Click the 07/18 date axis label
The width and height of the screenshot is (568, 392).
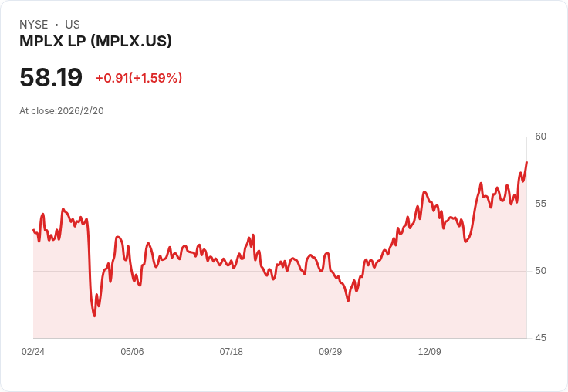click(x=231, y=352)
